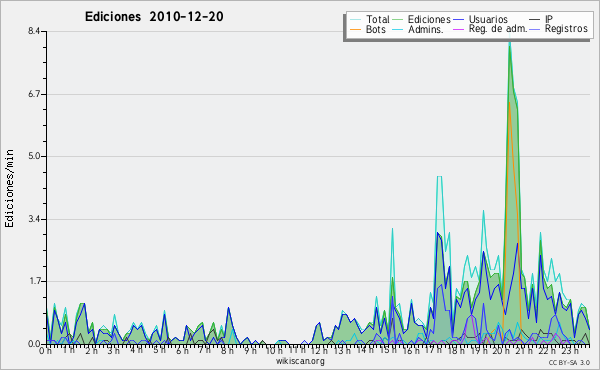The height and width of the screenshot is (370, 600).
Task: Click the 0 h tick on time axis
Action: pos(45,350)
